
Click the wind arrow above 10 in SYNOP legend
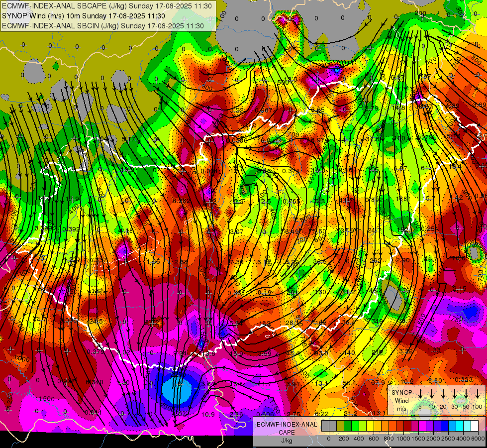432,394
